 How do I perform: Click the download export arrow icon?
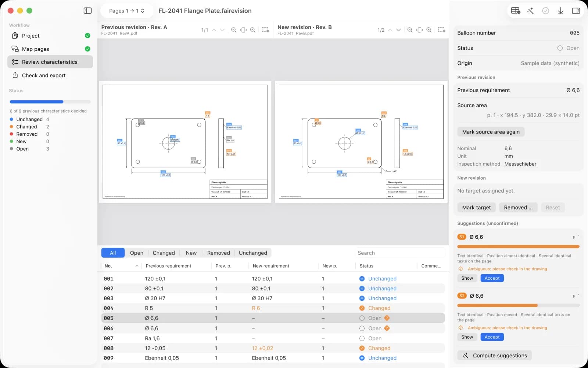560,11
